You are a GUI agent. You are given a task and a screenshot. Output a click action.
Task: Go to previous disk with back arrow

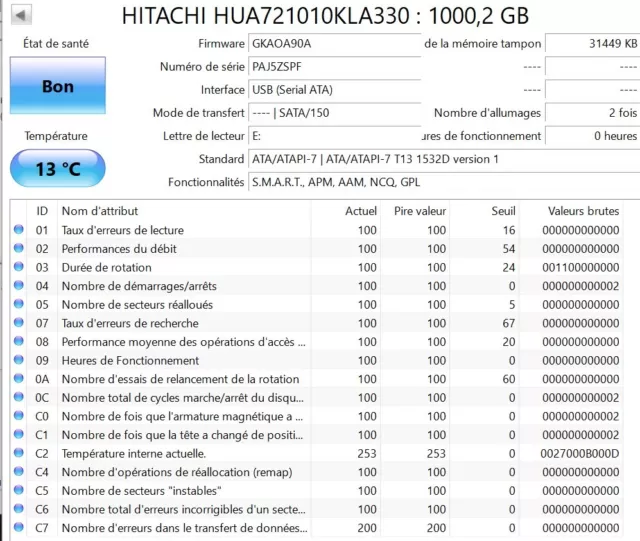[21, 16]
